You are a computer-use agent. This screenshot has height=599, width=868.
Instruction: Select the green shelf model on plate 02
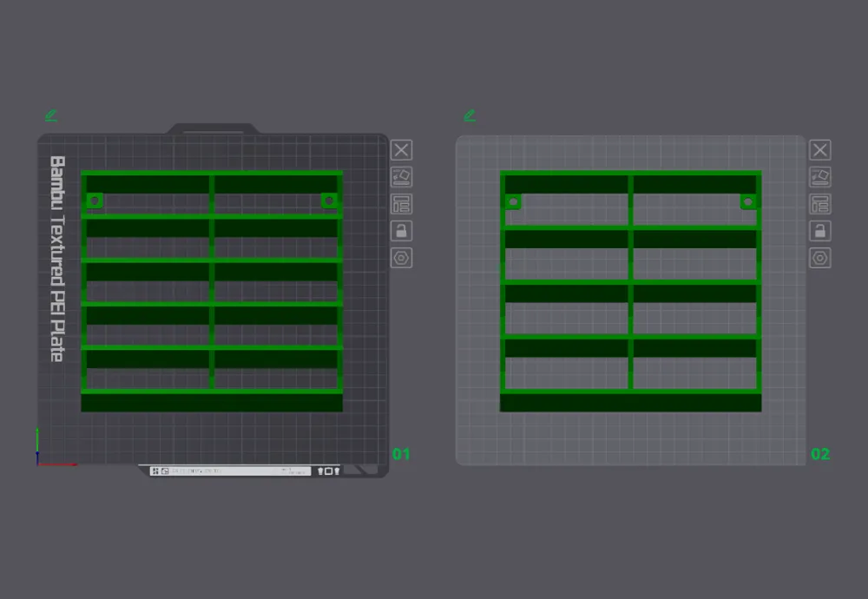630,291
